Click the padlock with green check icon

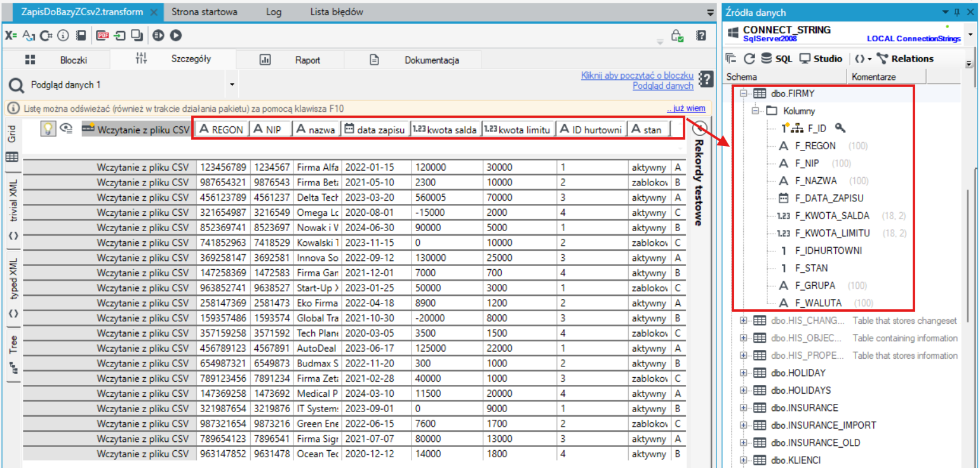[x=677, y=36]
